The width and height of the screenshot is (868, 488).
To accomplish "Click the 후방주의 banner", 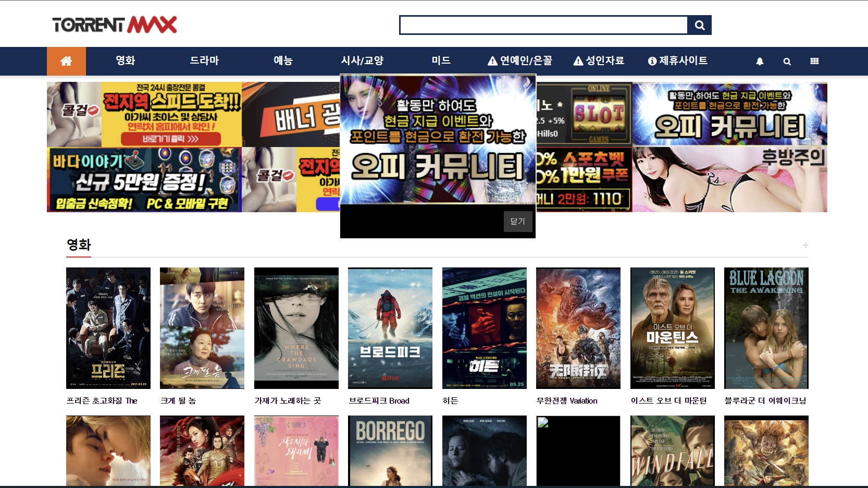I will pyautogui.click(x=730, y=179).
